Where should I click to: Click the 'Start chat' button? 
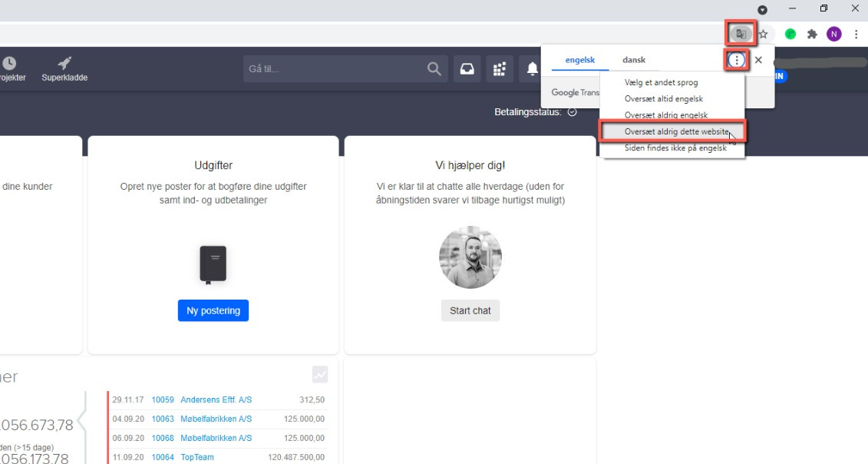[x=470, y=310]
